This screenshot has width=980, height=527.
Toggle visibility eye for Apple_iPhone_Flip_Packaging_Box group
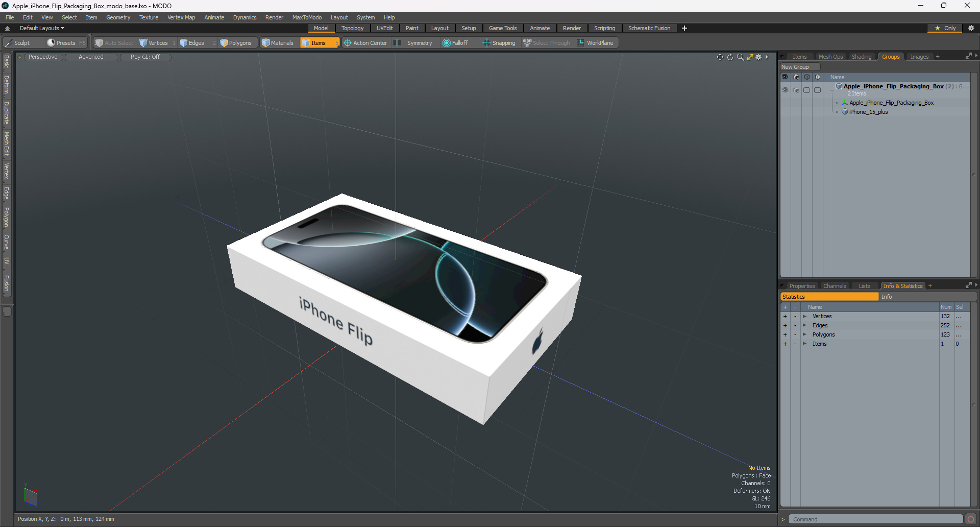coord(785,90)
